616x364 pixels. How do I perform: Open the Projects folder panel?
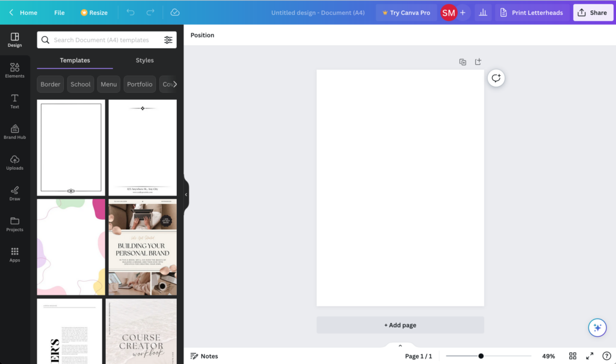click(14, 224)
